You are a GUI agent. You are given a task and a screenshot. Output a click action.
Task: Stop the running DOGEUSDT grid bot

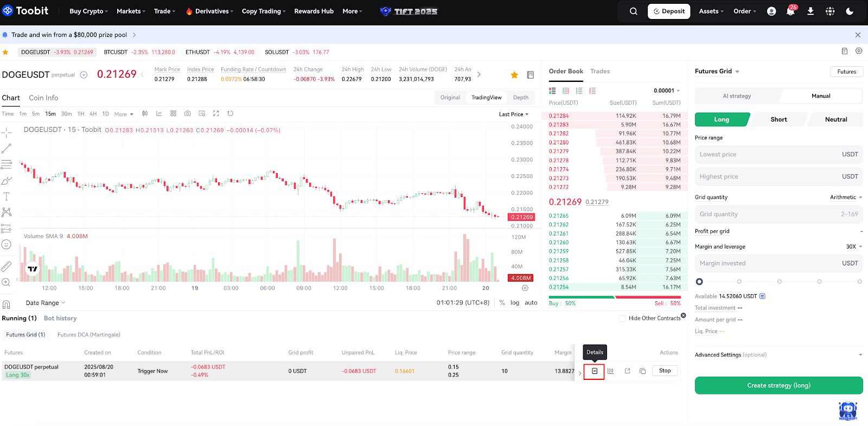(665, 371)
